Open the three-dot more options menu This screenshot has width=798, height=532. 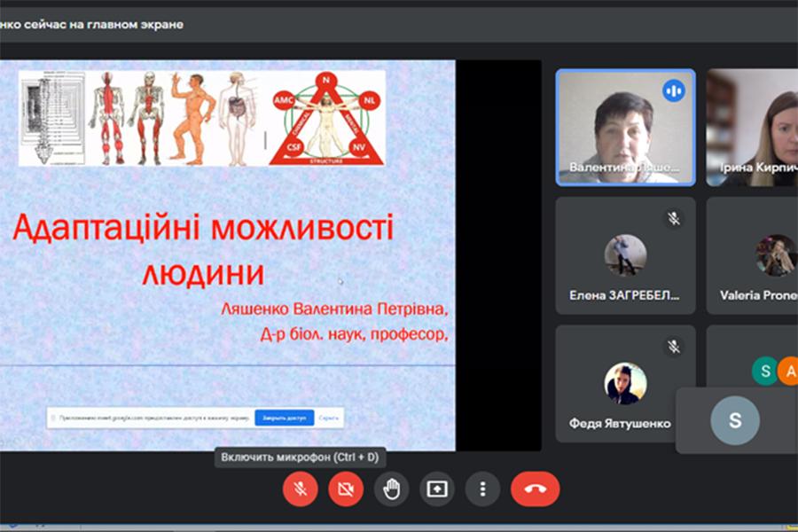click(482, 489)
